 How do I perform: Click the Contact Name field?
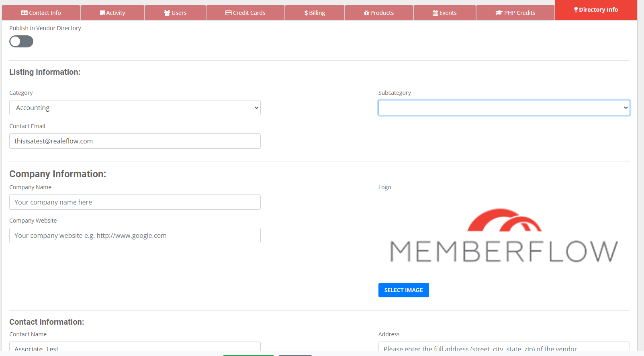pyautogui.click(x=135, y=347)
